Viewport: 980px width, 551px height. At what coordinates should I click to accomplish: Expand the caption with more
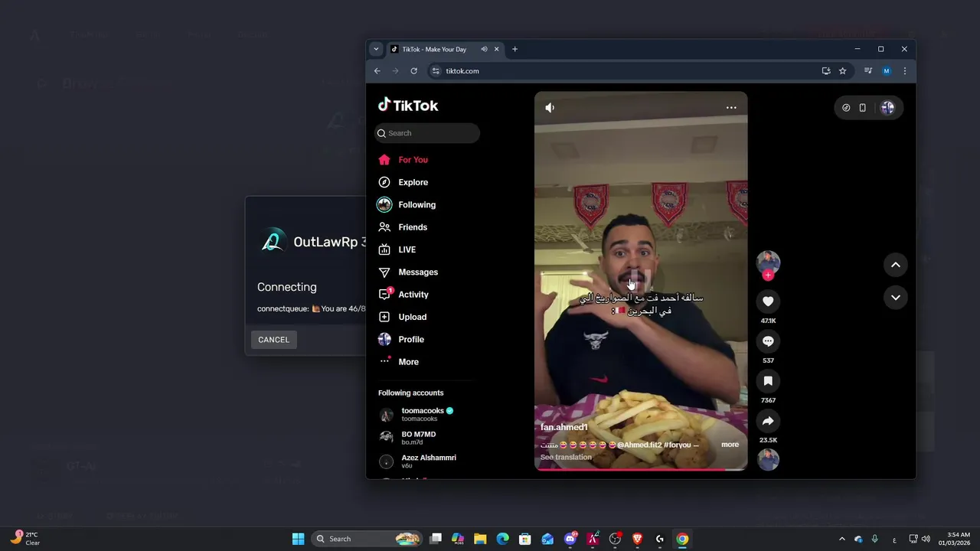tap(730, 445)
